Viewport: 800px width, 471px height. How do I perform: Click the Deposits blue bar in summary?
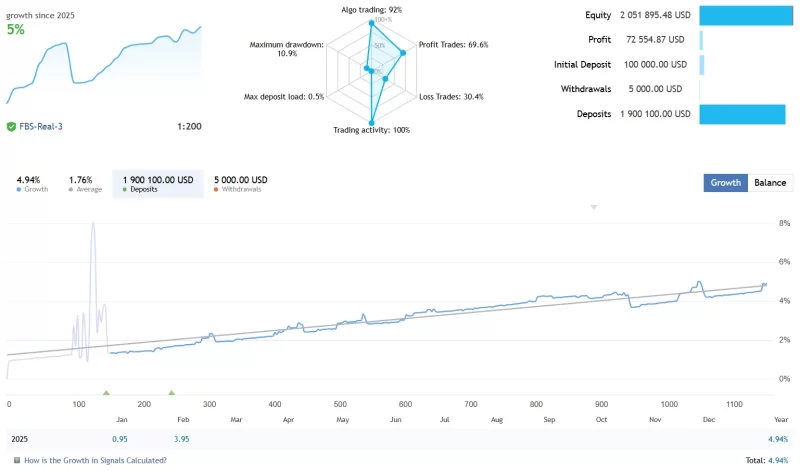point(744,114)
